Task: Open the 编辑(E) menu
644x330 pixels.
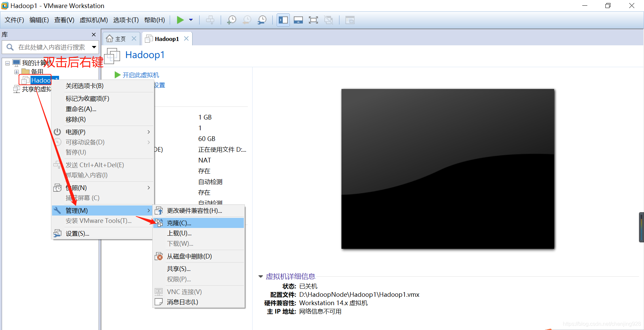Action: click(x=39, y=20)
